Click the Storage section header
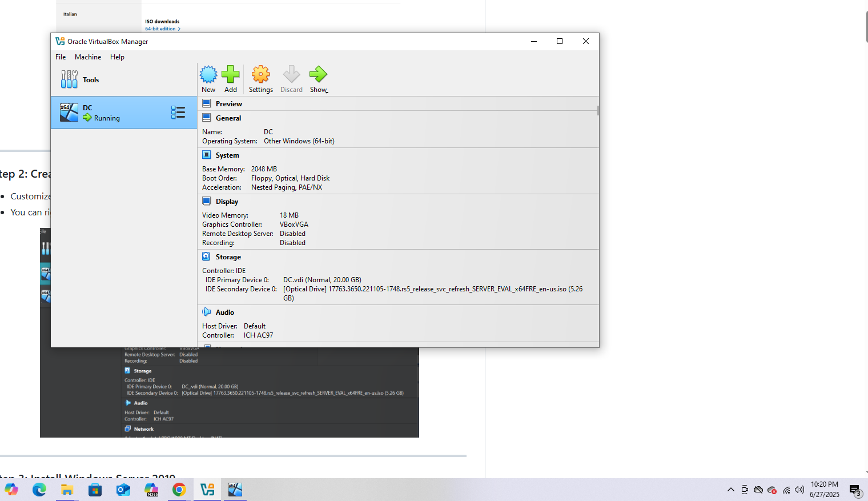Screen dimensions: 868x501 click(228, 257)
